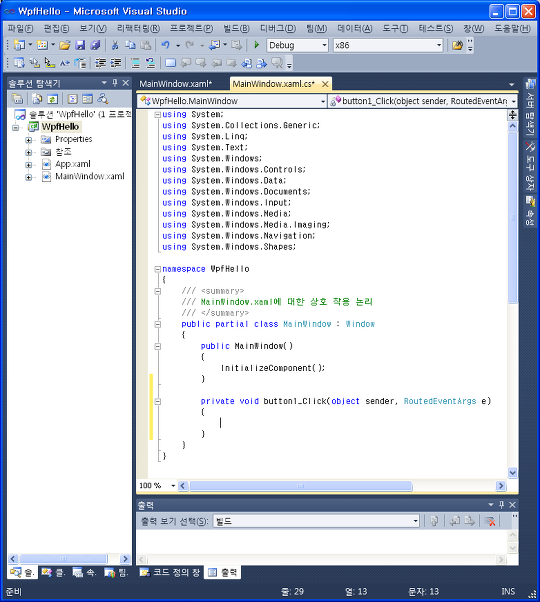Viewport: 540px width, 602px height.
Task: Click the Cut scissors icon
Action: 115,45
